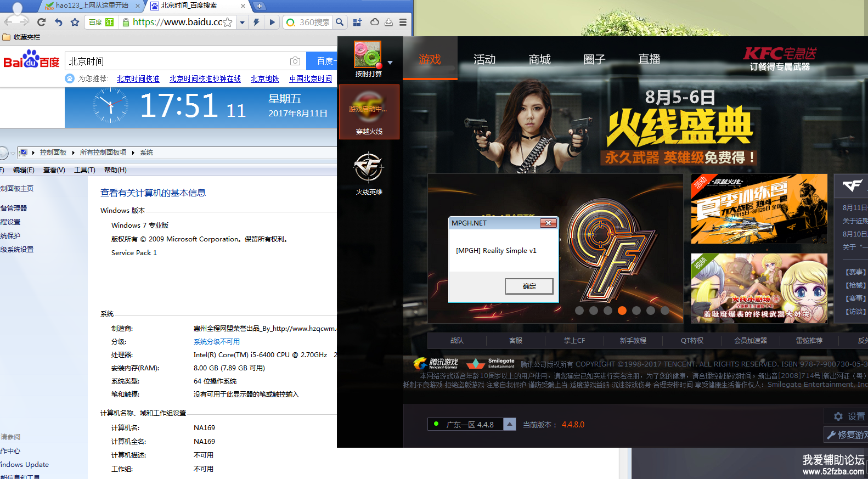Click the cloud sync icon in browser
This screenshot has width=868, height=479.
point(374,22)
